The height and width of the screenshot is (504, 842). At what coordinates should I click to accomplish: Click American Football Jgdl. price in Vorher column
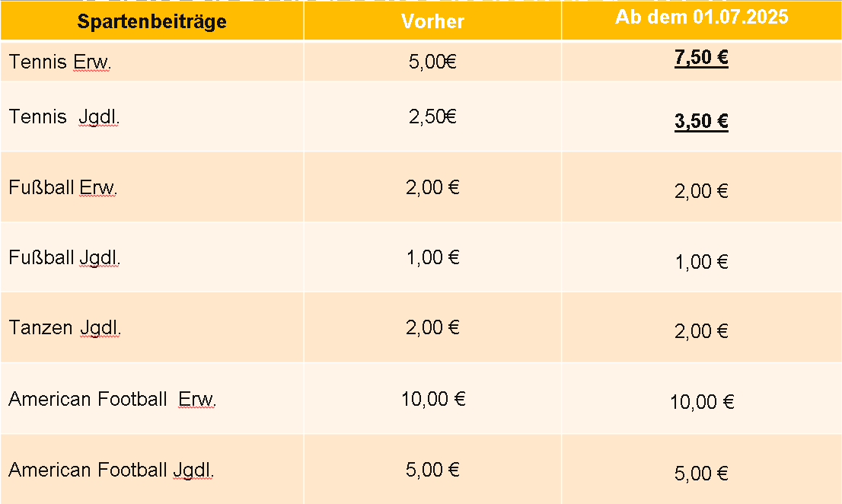tap(432, 470)
